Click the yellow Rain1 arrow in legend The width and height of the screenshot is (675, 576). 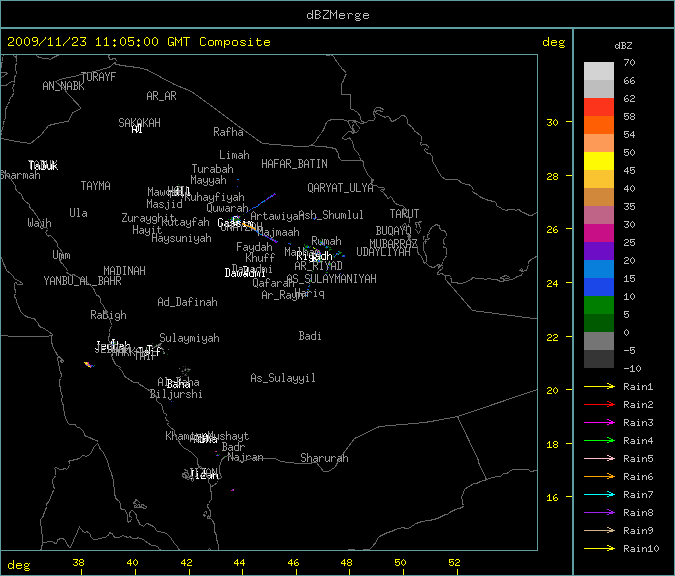[x=601, y=386]
